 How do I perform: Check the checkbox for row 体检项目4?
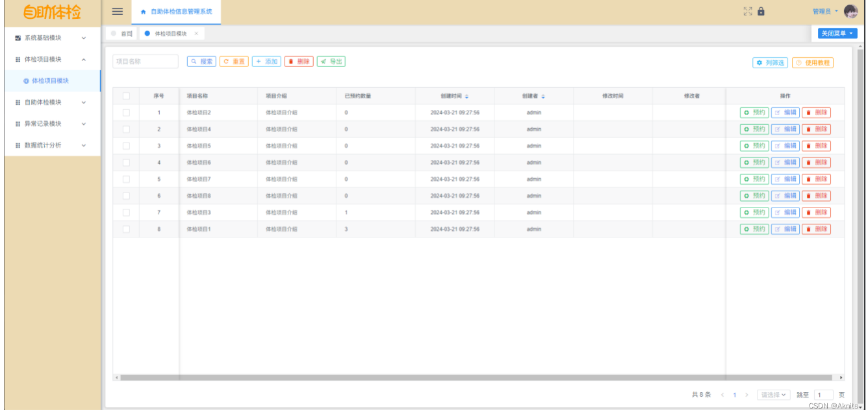click(x=126, y=129)
